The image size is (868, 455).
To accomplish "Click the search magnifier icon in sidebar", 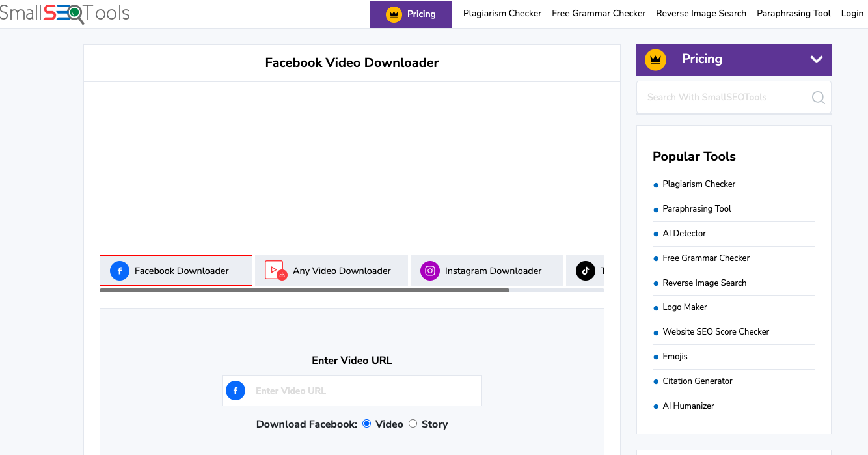I will pyautogui.click(x=818, y=98).
